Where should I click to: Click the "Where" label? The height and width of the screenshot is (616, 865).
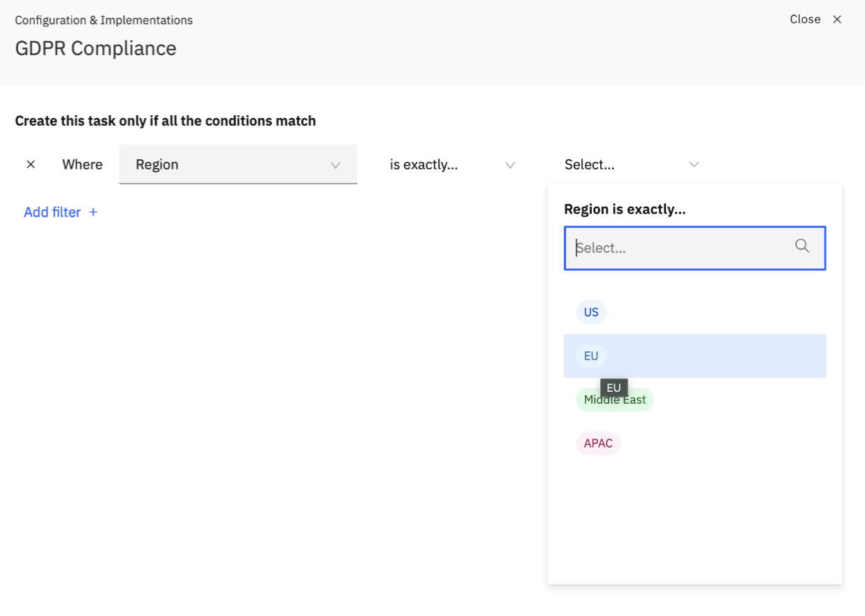82,164
